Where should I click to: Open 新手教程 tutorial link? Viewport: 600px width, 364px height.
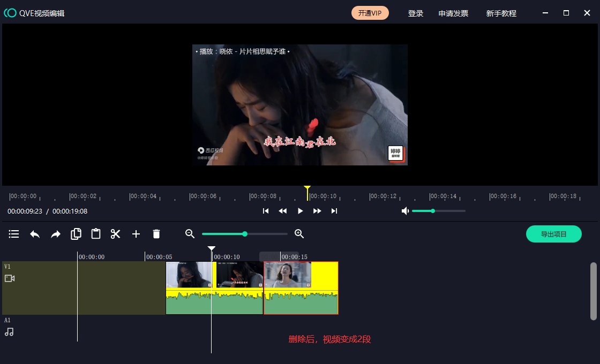(501, 13)
